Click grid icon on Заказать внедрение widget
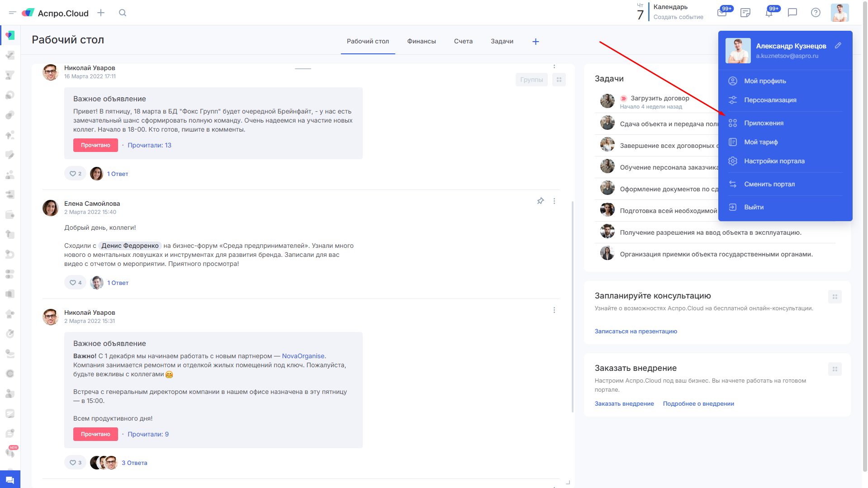The width and height of the screenshot is (868, 488). 835,369
